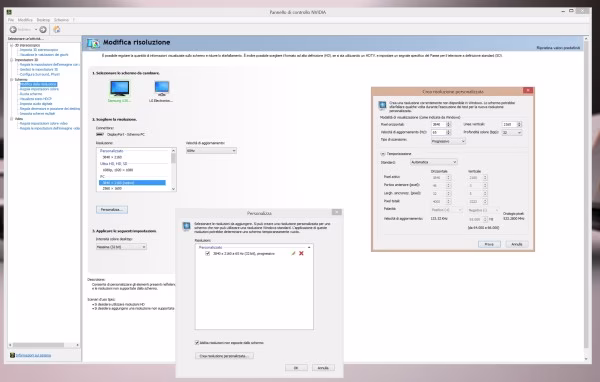Collapse the Impostazioni 3D tree node

(11, 60)
